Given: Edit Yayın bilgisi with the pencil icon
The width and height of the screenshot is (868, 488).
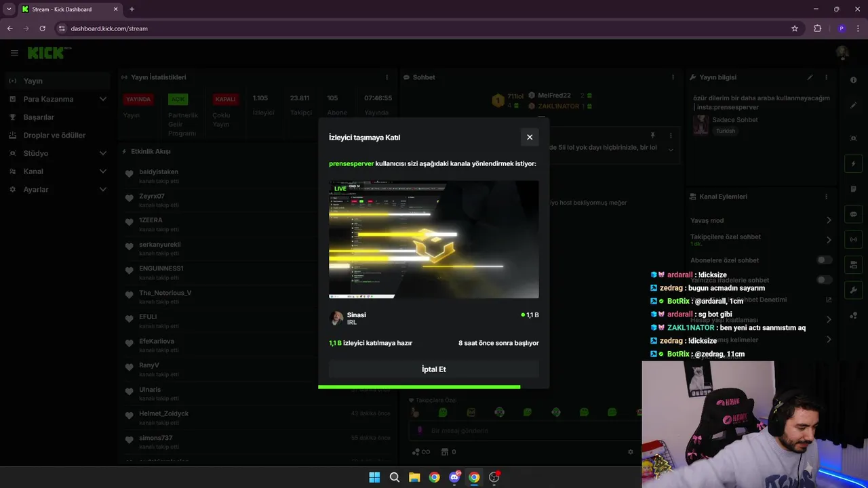Looking at the screenshot, I should [x=810, y=77].
